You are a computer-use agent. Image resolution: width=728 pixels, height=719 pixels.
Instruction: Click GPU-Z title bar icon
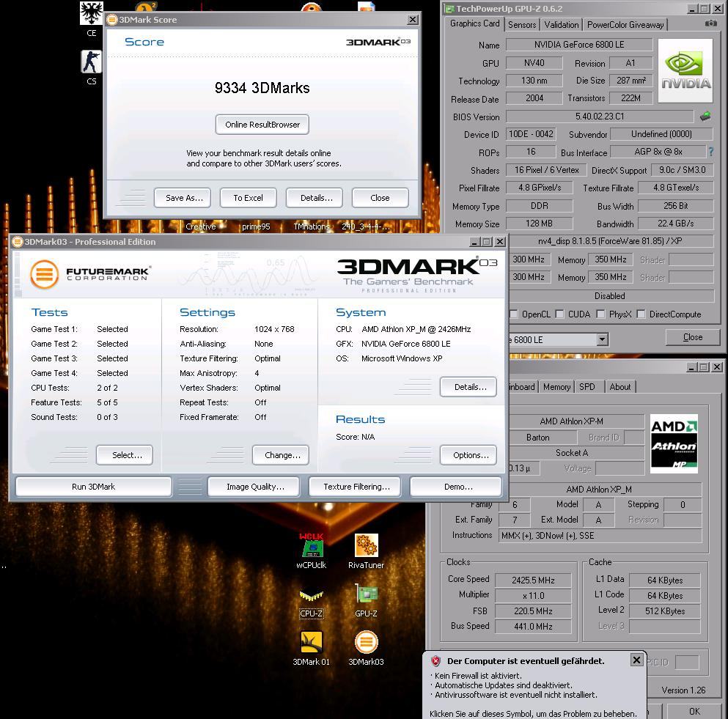coord(449,9)
